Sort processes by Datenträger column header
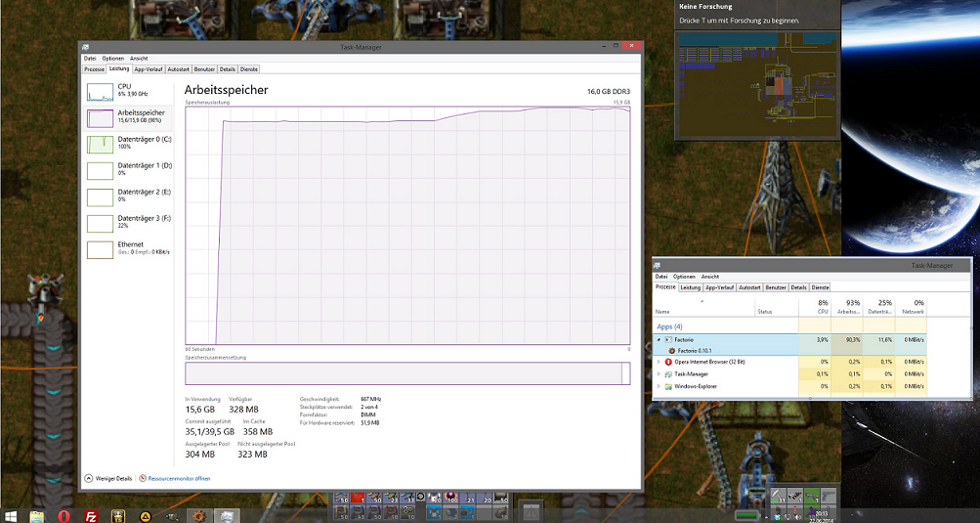Image resolution: width=980 pixels, height=523 pixels. pos(878,307)
